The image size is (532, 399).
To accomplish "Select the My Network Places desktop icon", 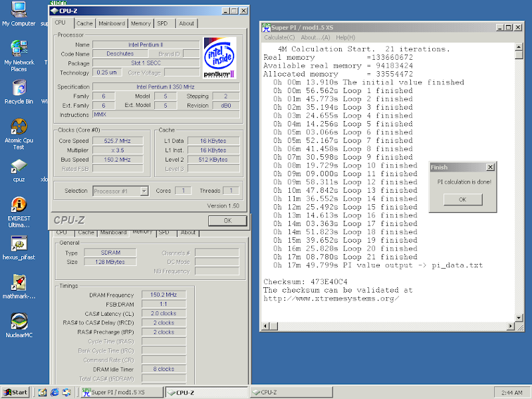I will (19, 56).
